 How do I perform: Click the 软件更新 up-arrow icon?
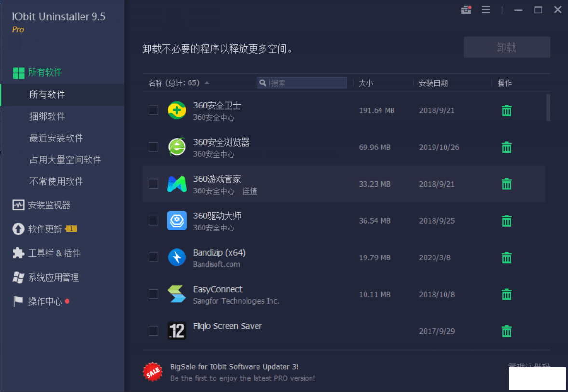click(18, 229)
